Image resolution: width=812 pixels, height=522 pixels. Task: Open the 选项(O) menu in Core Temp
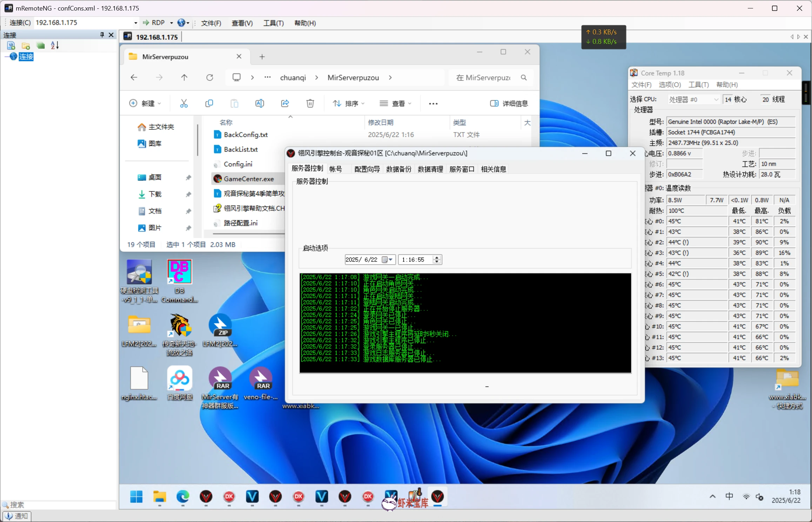pyautogui.click(x=669, y=85)
